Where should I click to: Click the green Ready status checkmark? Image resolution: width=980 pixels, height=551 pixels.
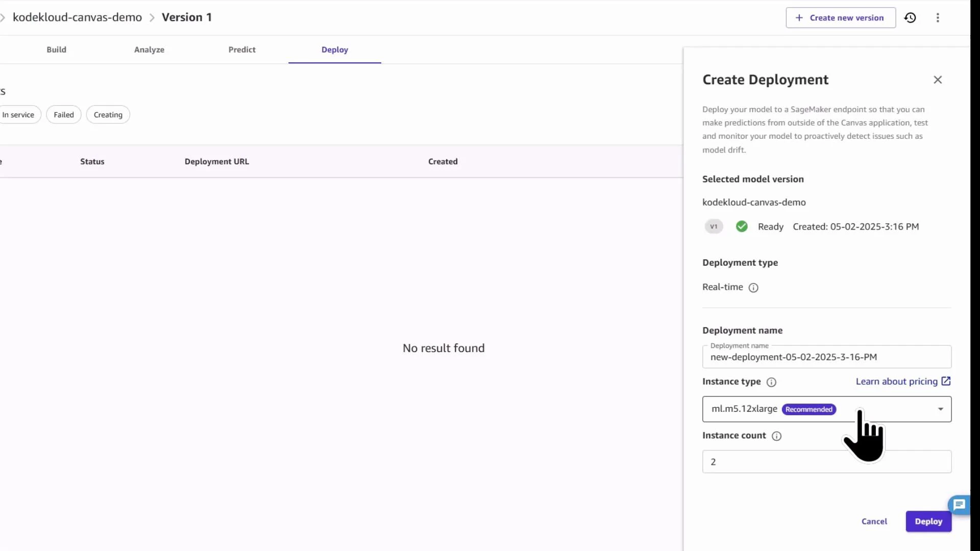[742, 226]
